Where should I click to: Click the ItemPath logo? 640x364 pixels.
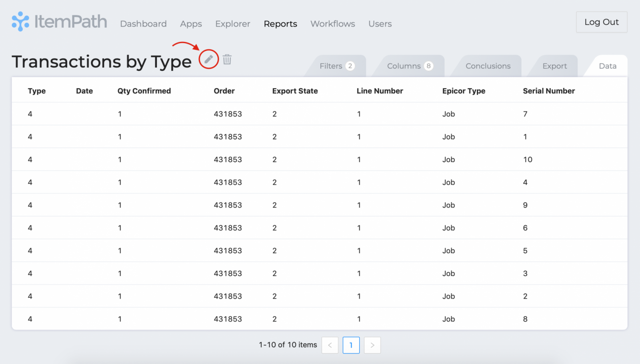point(59,22)
